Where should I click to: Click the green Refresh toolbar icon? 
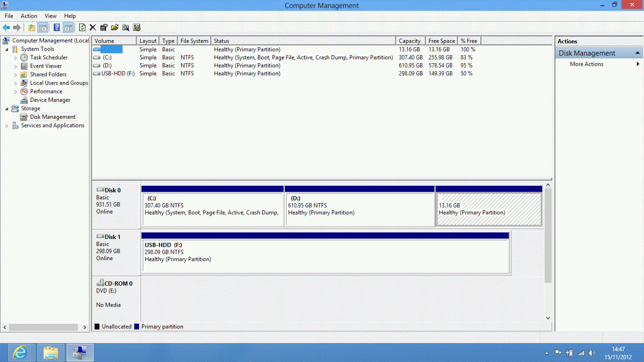click(82, 28)
